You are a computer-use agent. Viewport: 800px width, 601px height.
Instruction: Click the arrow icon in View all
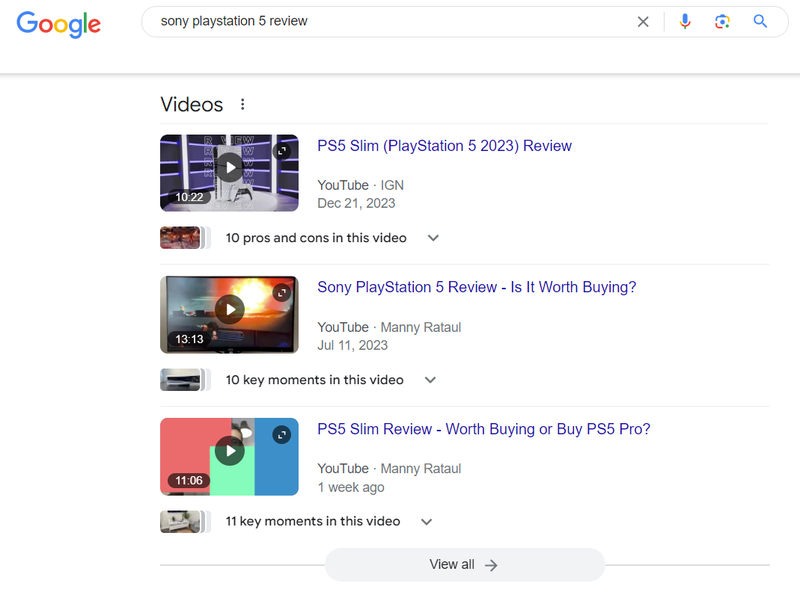[x=491, y=565]
